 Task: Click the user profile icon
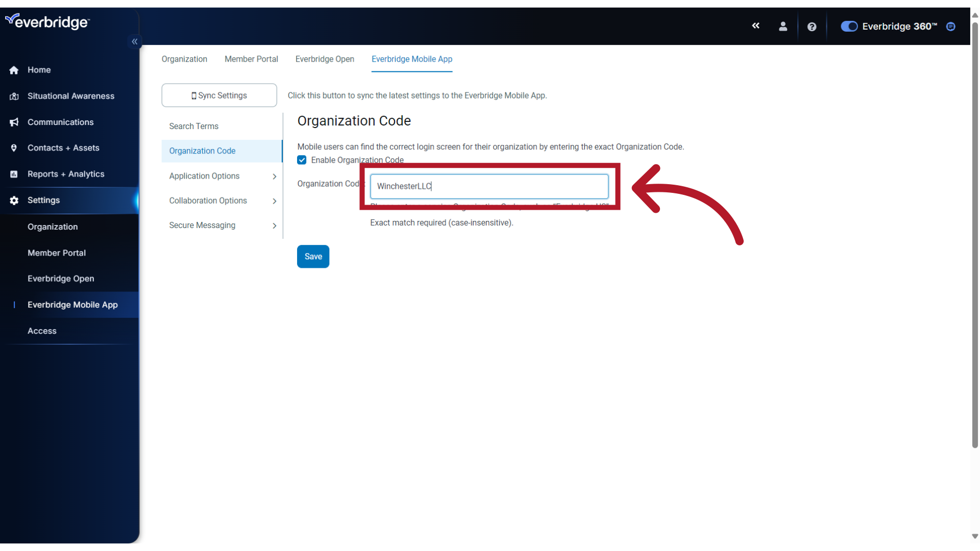click(x=783, y=27)
